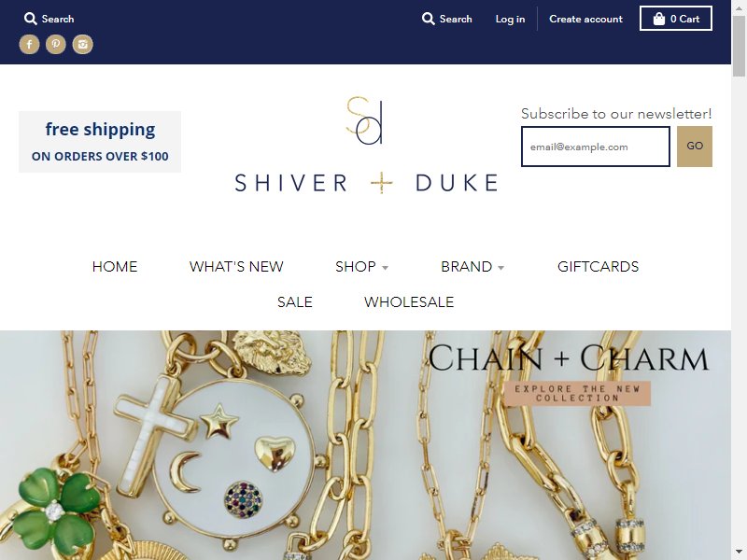Click the Shiver + Duke wordmark
The image size is (747, 560).
366,183
